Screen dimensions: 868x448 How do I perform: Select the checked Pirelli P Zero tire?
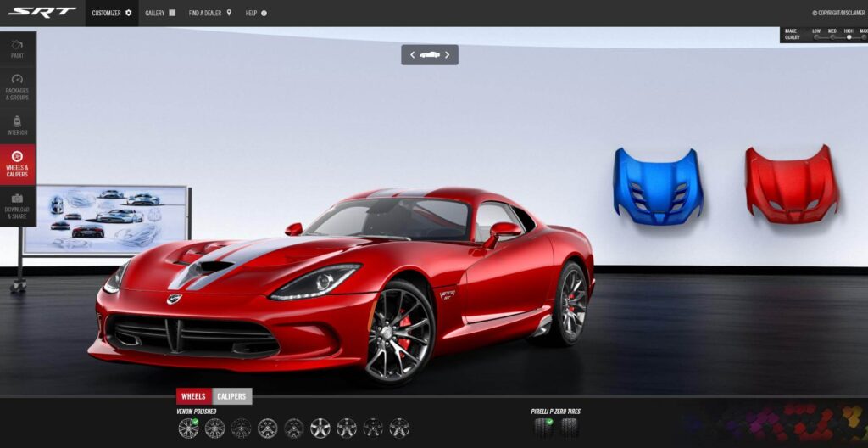pos(543,428)
